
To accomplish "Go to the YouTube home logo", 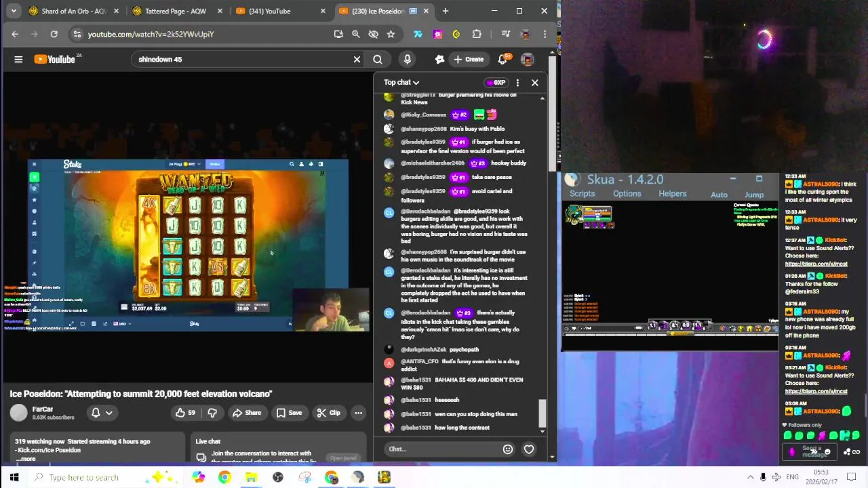I will 55,59.
